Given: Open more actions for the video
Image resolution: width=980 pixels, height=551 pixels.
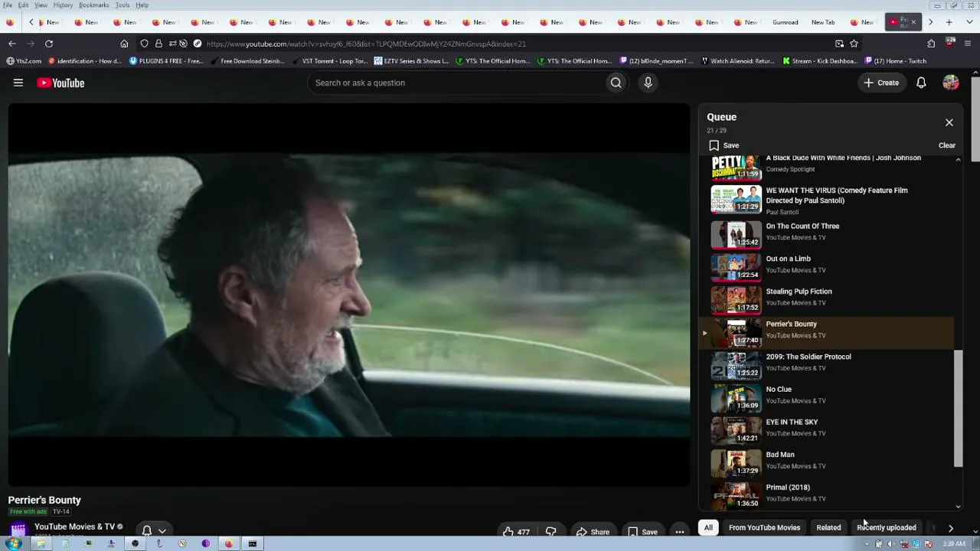Looking at the screenshot, I should tap(680, 532).
